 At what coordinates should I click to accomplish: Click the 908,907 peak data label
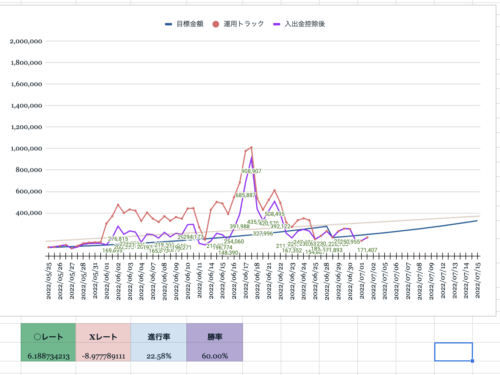point(251,171)
